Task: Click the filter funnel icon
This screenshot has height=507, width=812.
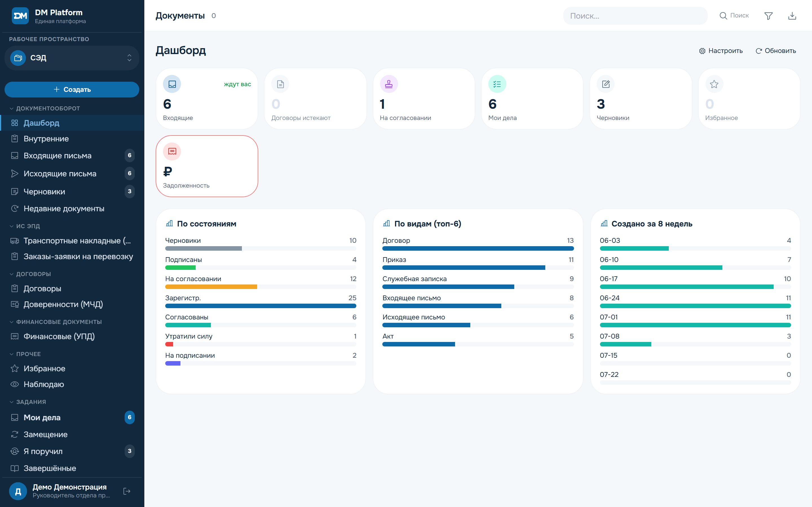Action: point(768,16)
